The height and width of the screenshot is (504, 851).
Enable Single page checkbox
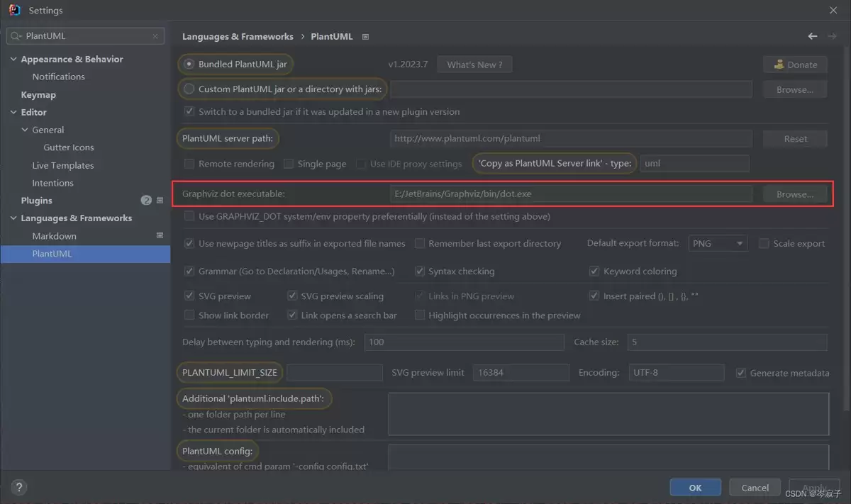click(x=288, y=164)
